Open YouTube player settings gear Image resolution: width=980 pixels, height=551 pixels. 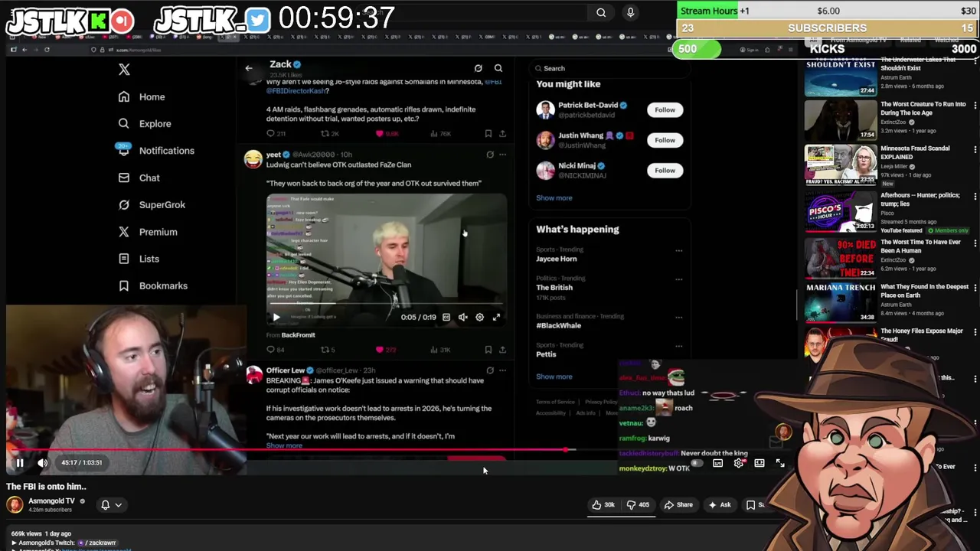click(738, 463)
